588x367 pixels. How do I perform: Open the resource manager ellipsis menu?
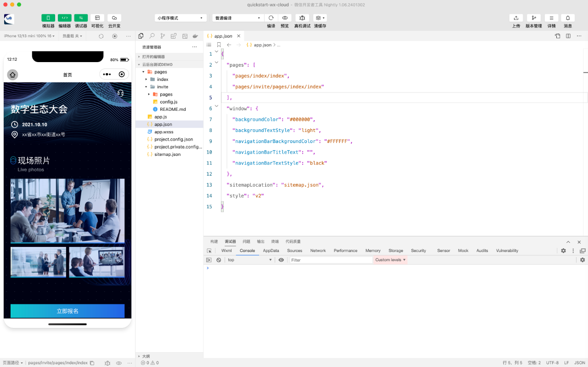[x=194, y=47]
